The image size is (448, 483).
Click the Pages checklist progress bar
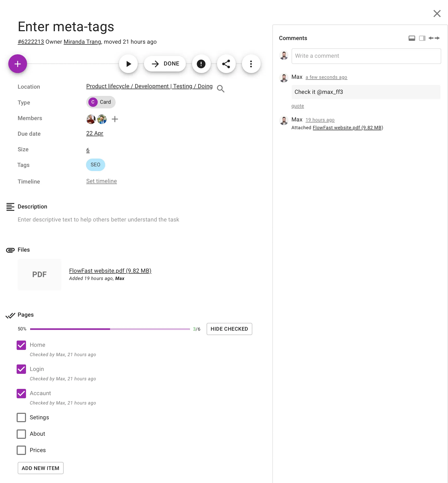tap(110, 329)
